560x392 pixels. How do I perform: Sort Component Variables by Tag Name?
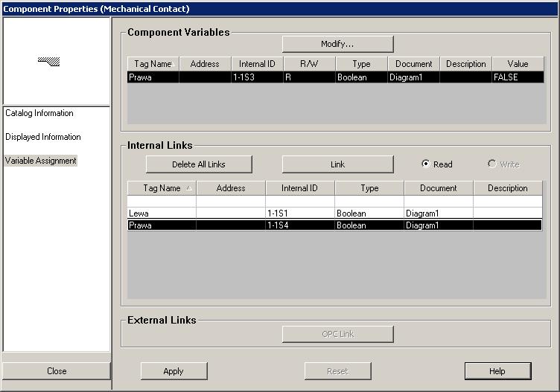pos(153,64)
